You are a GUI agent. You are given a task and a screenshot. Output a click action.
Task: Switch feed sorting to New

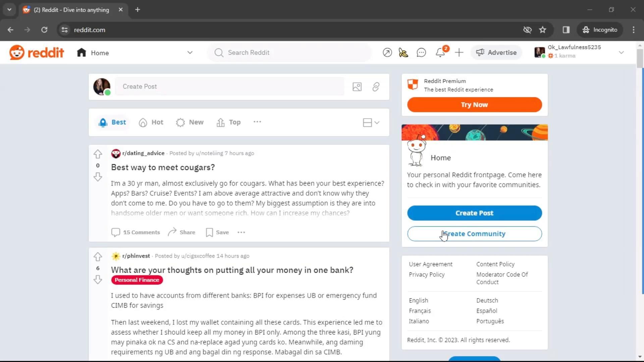point(190,122)
